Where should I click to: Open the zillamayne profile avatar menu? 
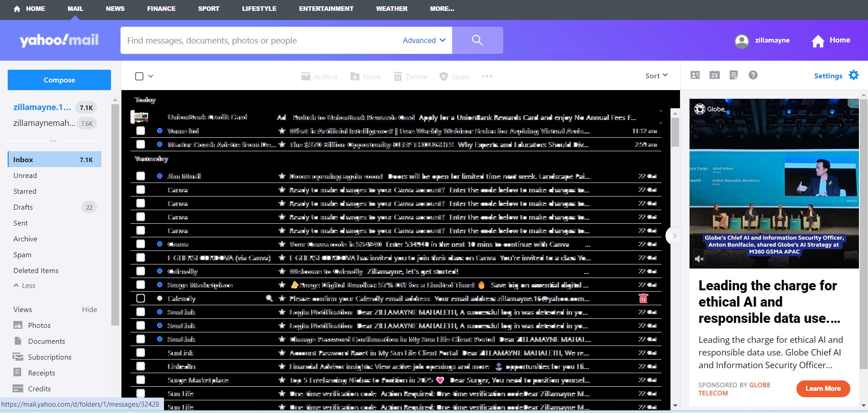click(x=742, y=41)
